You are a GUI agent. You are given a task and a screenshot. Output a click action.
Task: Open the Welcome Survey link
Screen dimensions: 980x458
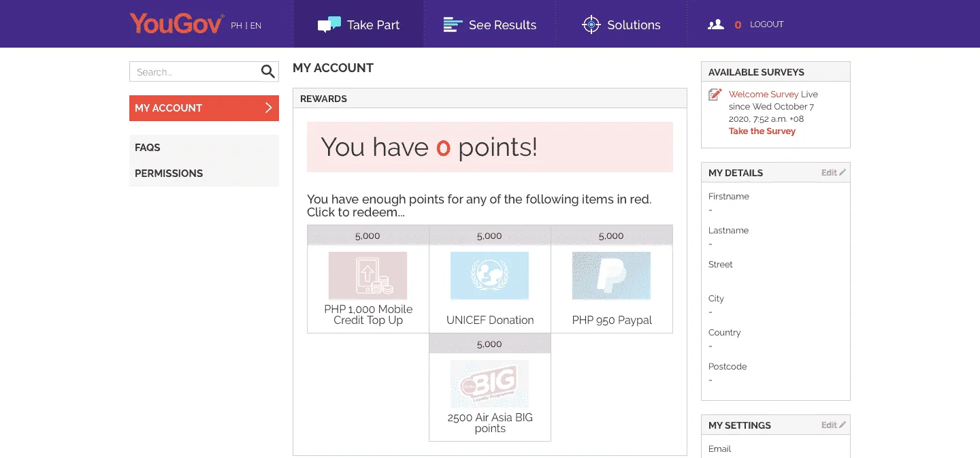click(764, 95)
